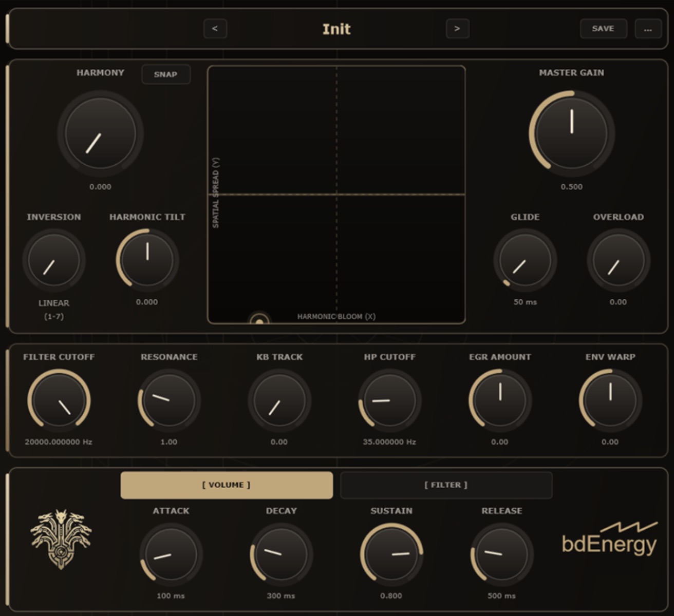The image size is (674, 616).
Task: Click the Overload knob
Action: (619, 260)
